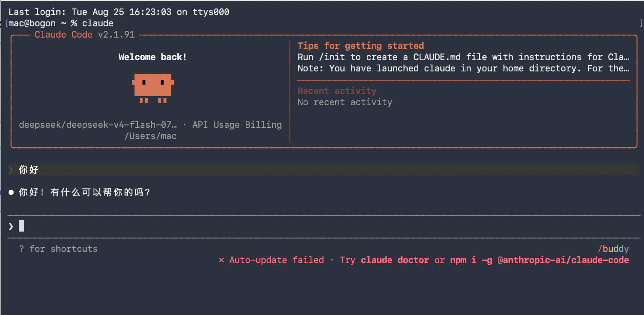The height and width of the screenshot is (315, 644).
Task: Click the 'API Usage Billing' label
Action: coord(237,125)
